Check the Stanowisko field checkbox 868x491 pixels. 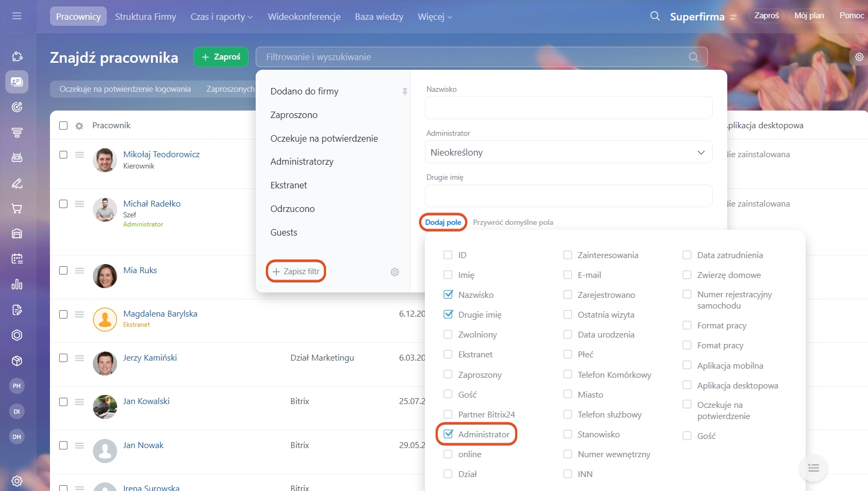pyautogui.click(x=568, y=434)
